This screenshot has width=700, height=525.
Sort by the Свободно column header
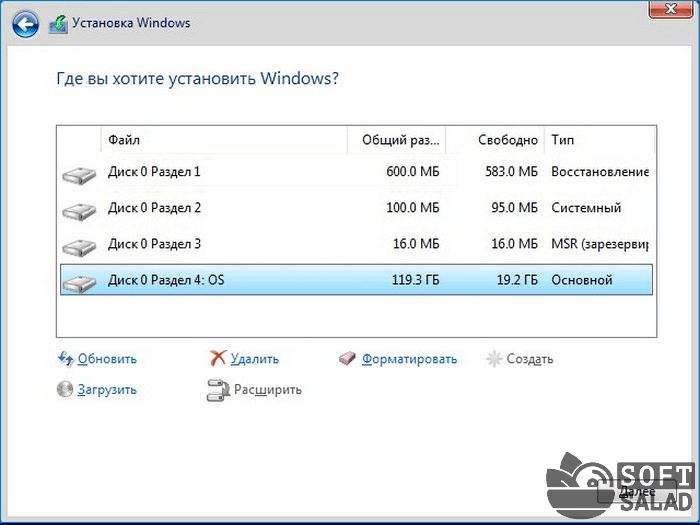click(495, 140)
